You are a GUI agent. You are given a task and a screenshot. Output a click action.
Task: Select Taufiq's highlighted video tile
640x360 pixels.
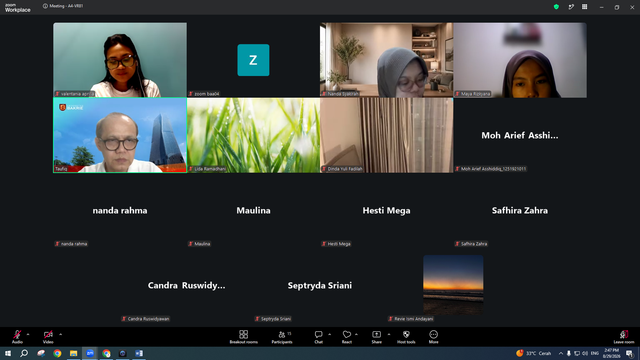(120, 135)
